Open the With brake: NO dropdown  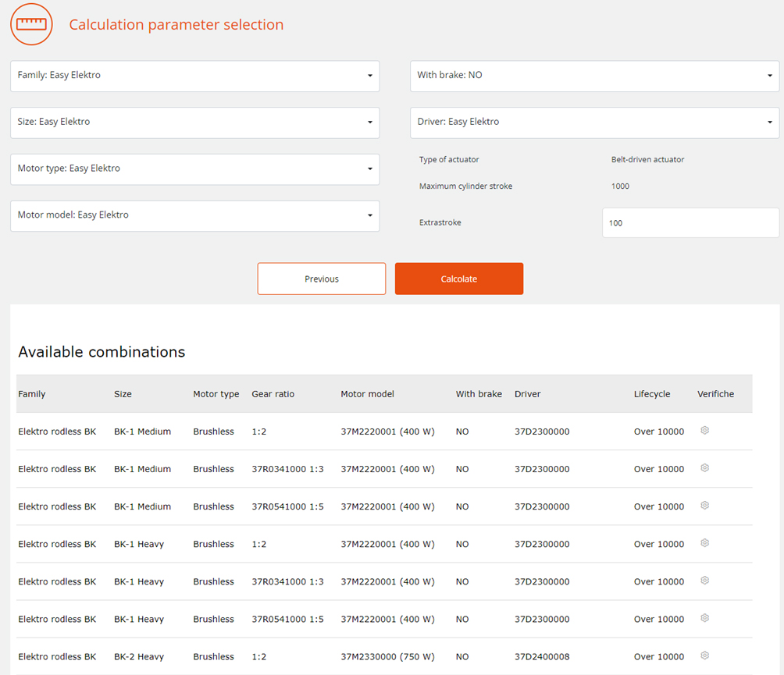tap(594, 76)
